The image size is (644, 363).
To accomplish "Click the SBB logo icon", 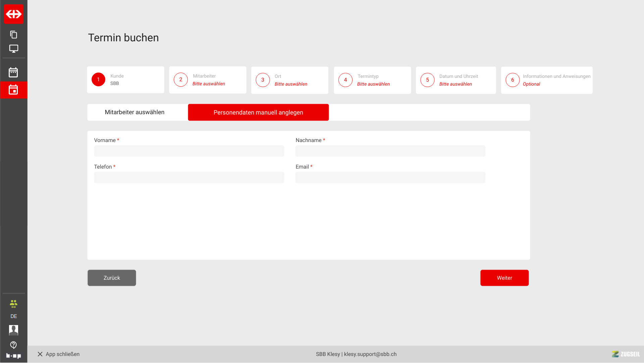I will [14, 14].
